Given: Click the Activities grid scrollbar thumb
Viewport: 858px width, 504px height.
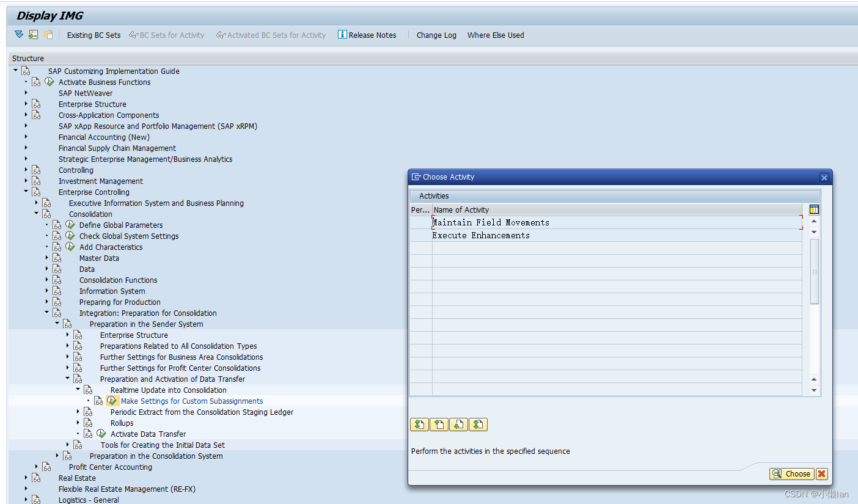Looking at the screenshot, I should click(x=814, y=271).
